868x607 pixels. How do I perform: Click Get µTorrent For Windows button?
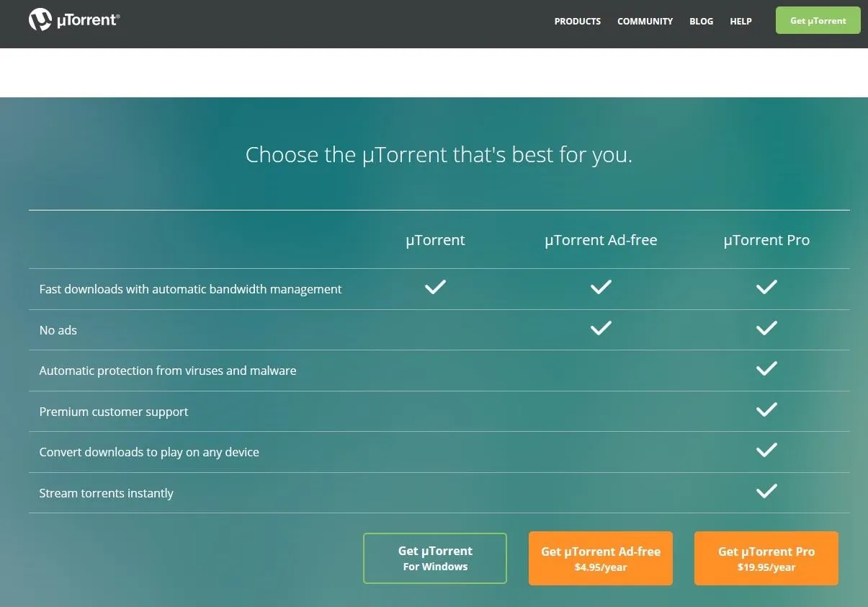coord(435,558)
